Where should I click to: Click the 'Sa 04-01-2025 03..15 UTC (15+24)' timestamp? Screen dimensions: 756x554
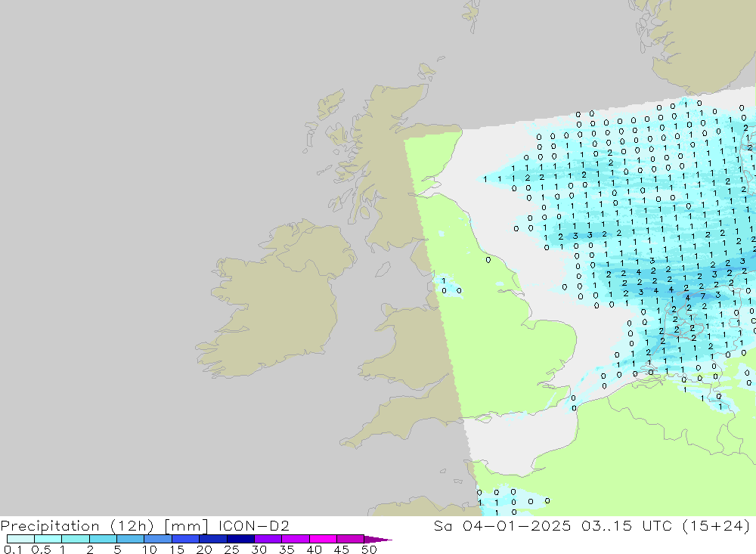592,526
